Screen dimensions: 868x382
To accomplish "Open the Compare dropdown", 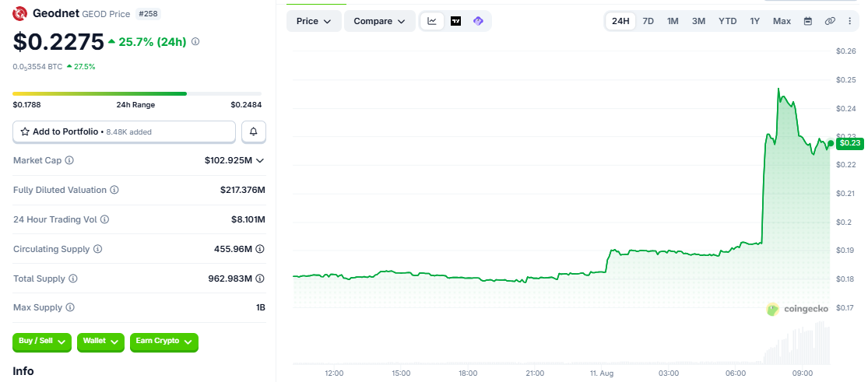I will 380,21.
